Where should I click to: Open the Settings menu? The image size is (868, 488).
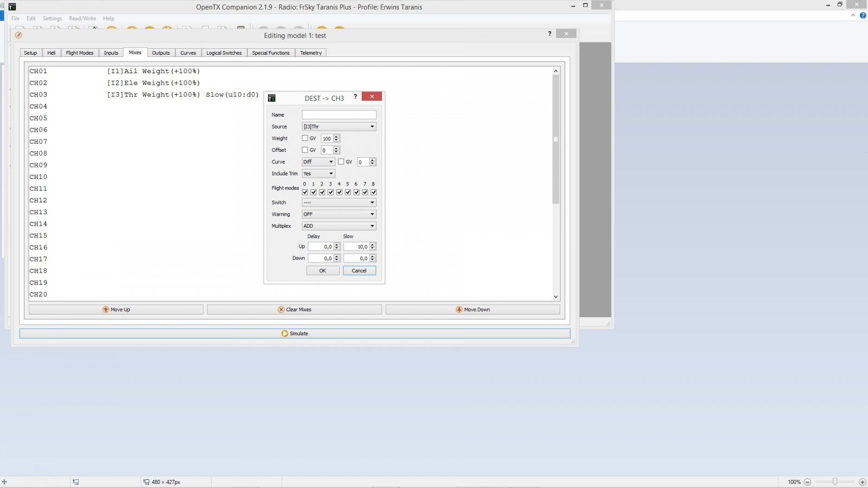[53, 18]
